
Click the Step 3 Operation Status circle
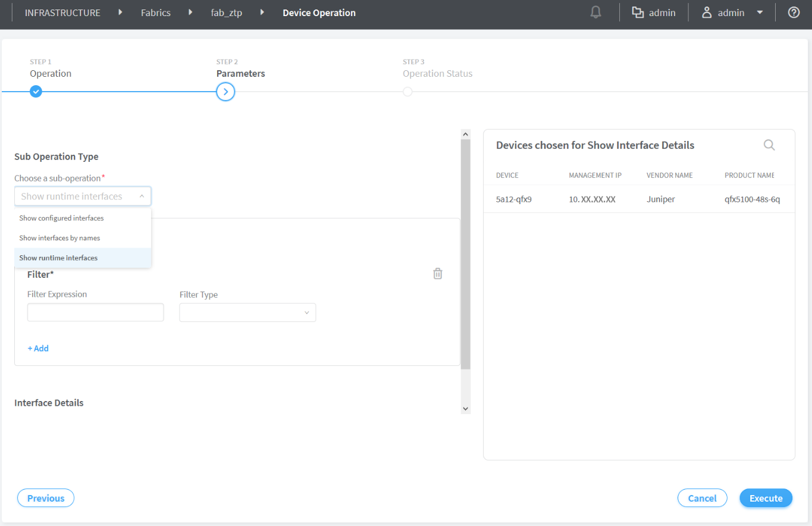(x=407, y=92)
